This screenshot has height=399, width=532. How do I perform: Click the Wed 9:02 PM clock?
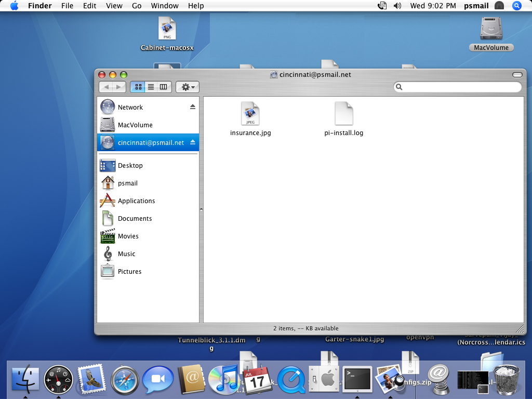[433, 6]
